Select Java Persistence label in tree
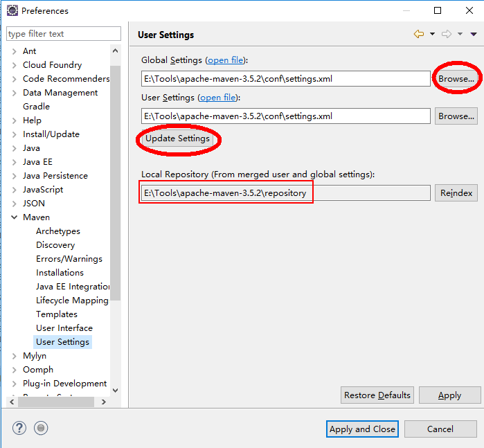Viewport: 484px width, 448px height. click(x=55, y=176)
